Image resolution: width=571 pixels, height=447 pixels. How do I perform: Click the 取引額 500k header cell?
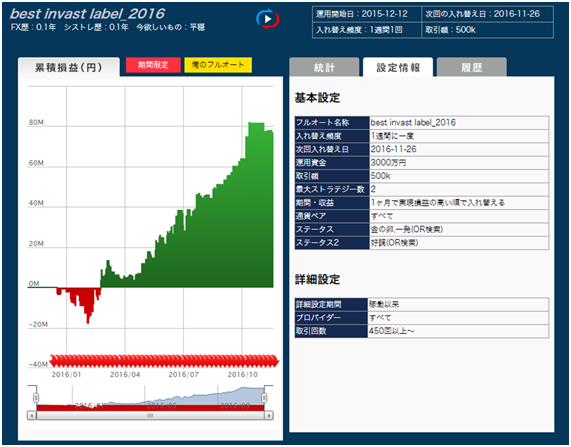point(487,30)
